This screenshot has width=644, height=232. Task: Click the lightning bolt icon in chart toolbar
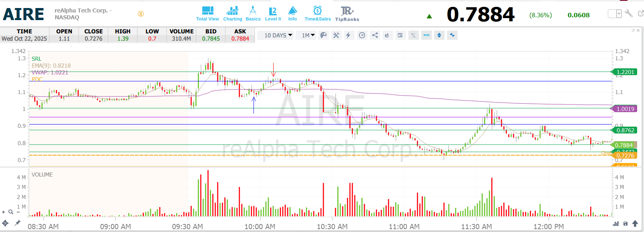coord(349,35)
